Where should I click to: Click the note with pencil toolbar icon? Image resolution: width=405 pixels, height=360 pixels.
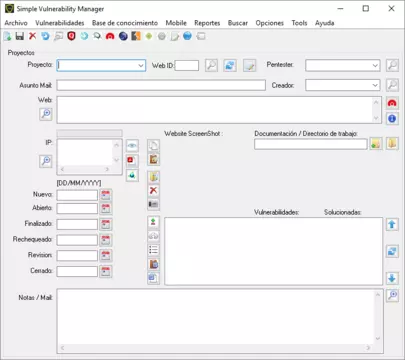175,36
